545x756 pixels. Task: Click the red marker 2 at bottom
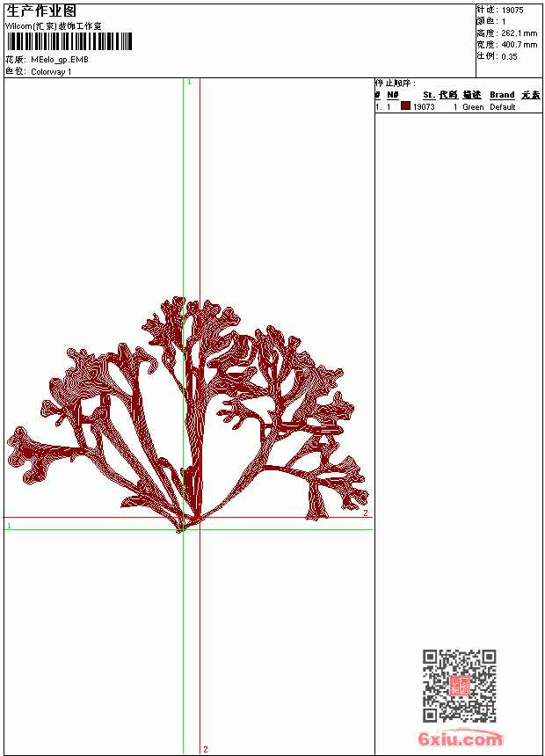click(206, 749)
